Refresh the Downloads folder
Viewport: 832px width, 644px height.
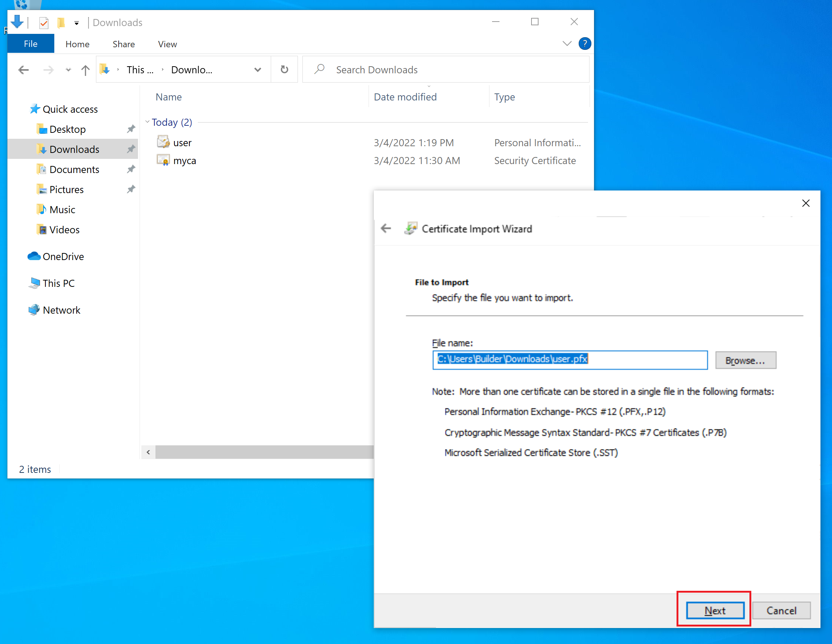click(284, 69)
